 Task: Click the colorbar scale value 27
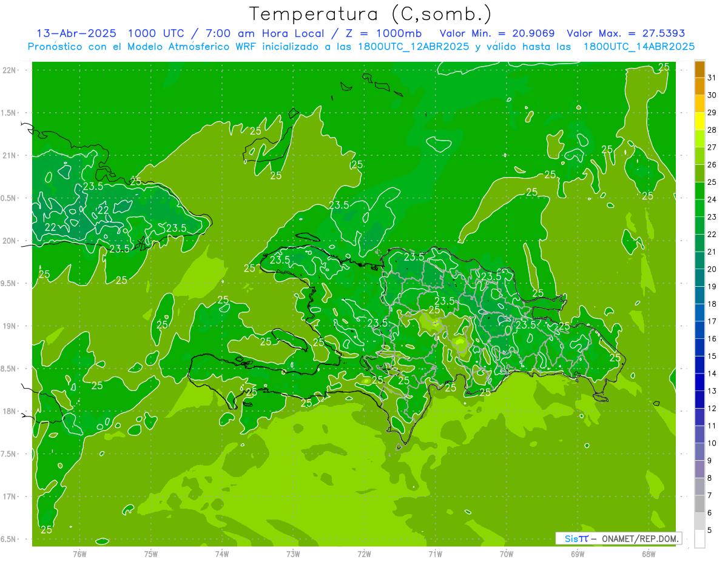[712, 147]
